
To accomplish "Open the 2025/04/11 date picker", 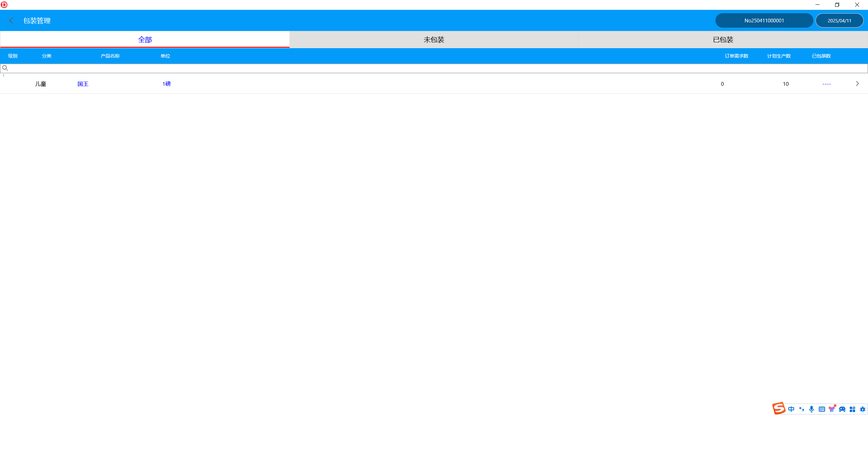I will click(x=839, y=21).
